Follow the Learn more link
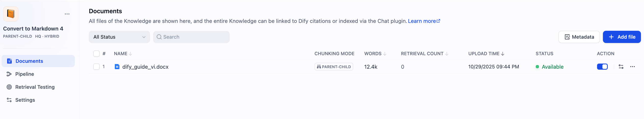The width and height of the screenshot is (644, 119). 424,21
